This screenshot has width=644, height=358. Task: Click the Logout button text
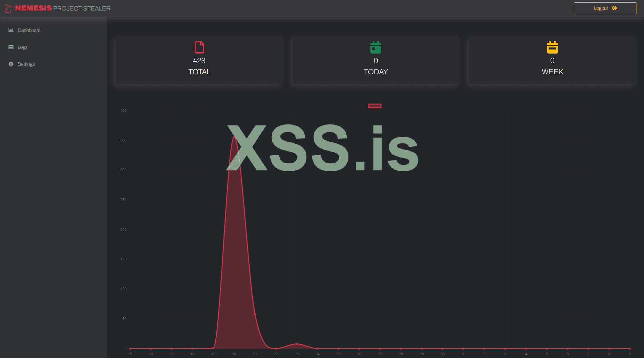(x=601, y=8)
